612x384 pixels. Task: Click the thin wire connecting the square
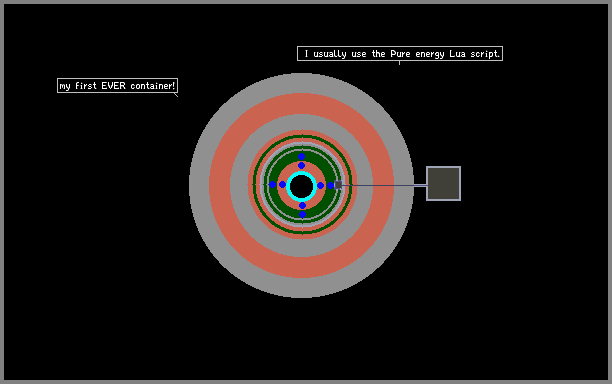pyautogui.click(x=384, y=185)
